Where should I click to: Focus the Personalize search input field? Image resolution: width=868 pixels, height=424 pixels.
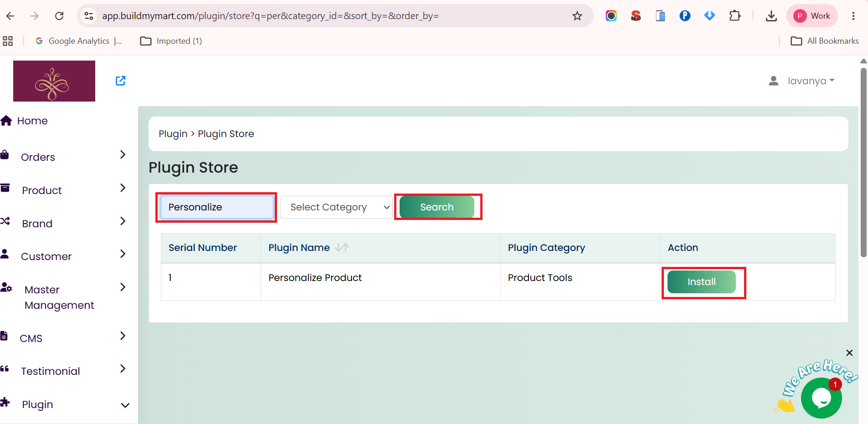pyautogui.click(x=216, y=207)
